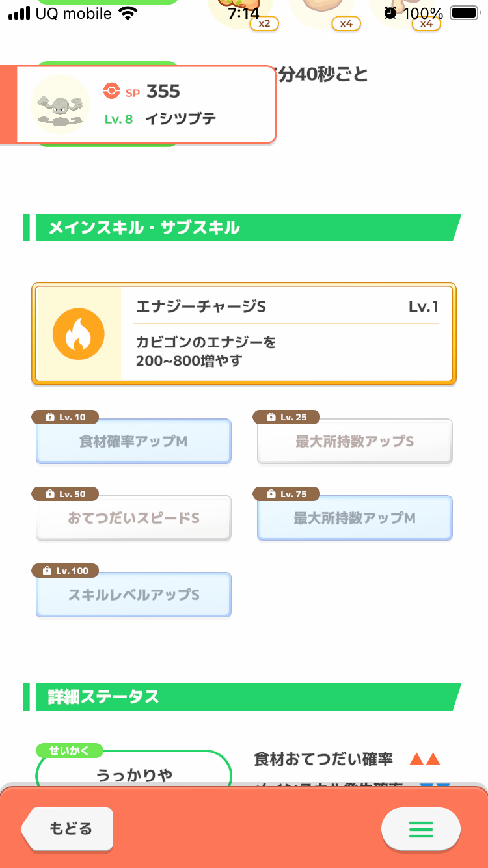Screen dimensions: 488x868
Task: Tap the Lv. 75 lock badge
Action: click(x=286, y=494)
